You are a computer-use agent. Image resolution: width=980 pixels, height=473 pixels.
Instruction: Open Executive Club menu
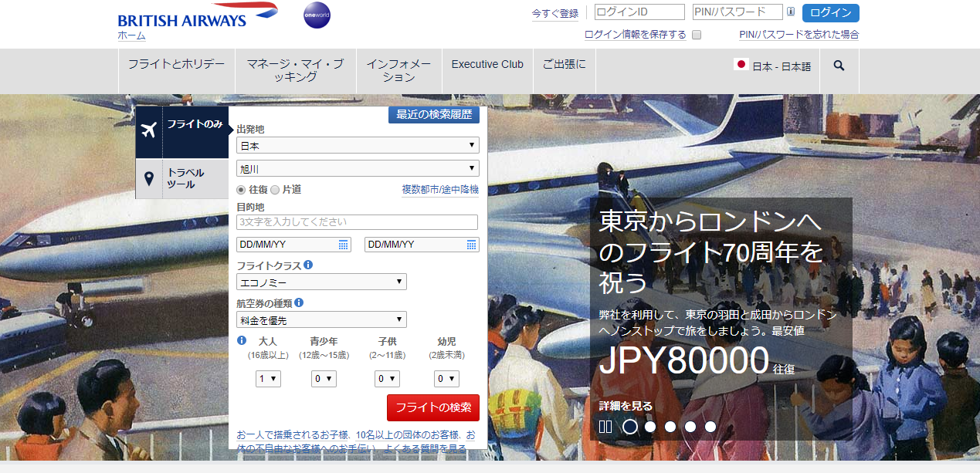487,64
